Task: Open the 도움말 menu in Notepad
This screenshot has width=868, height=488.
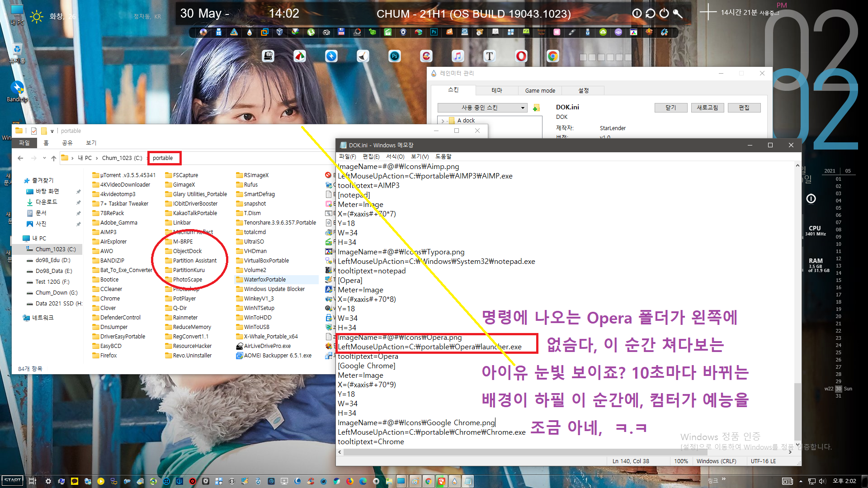Action: point(443,156)
